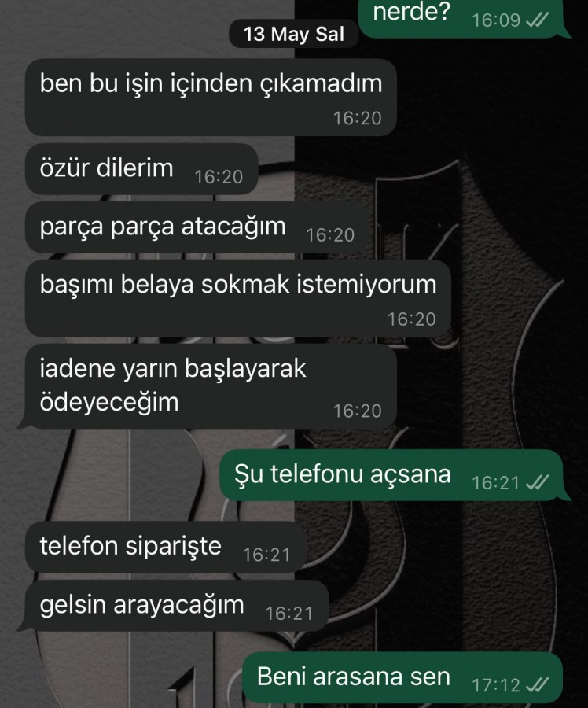588x708 pixels.
Task: Select the 'parça parça atacağım' message
Action: click(197, 227)
